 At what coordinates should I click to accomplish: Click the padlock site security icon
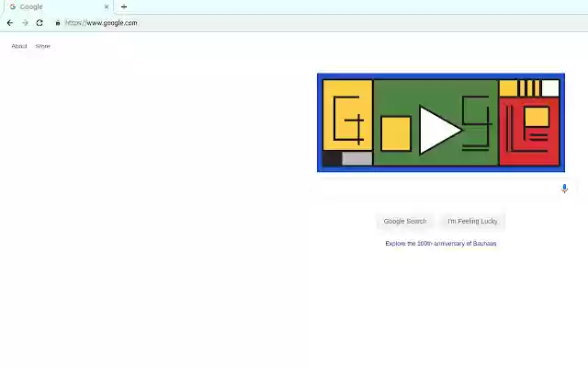tap(58, 23)
